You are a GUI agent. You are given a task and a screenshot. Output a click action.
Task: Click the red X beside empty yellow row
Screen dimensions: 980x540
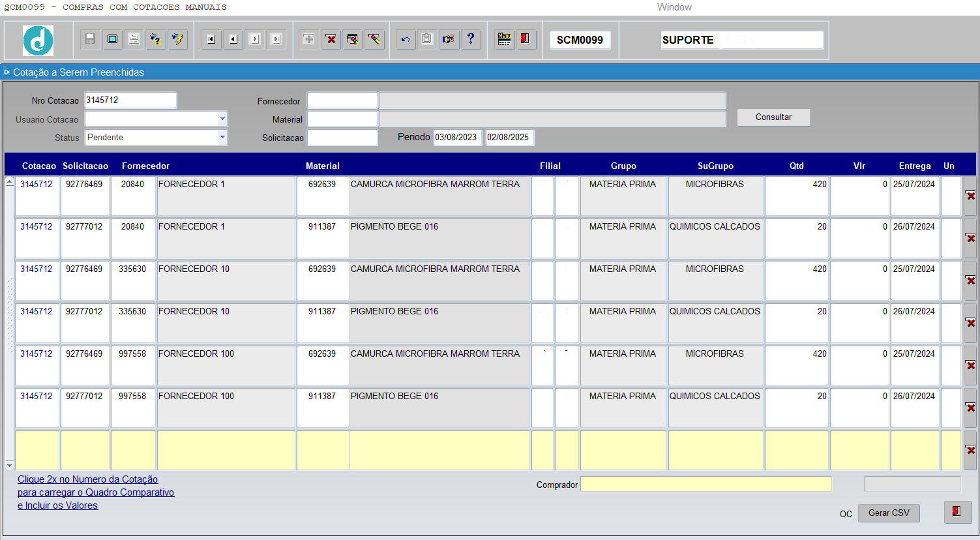point(970,450)
